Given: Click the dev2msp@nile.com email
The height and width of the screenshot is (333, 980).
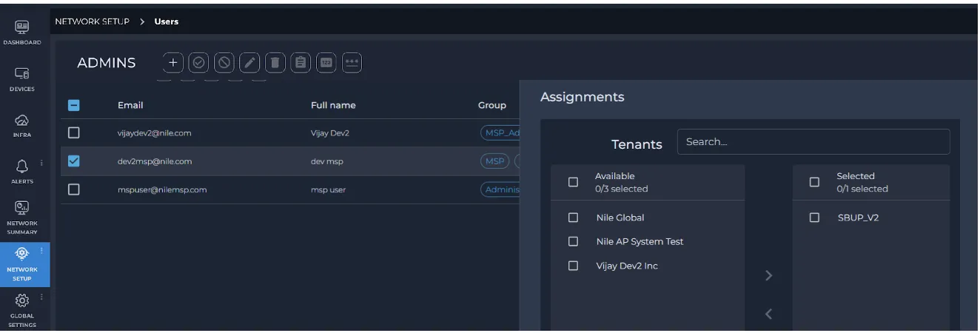Looking at the screenshot, I should click(x=155, y=161).
